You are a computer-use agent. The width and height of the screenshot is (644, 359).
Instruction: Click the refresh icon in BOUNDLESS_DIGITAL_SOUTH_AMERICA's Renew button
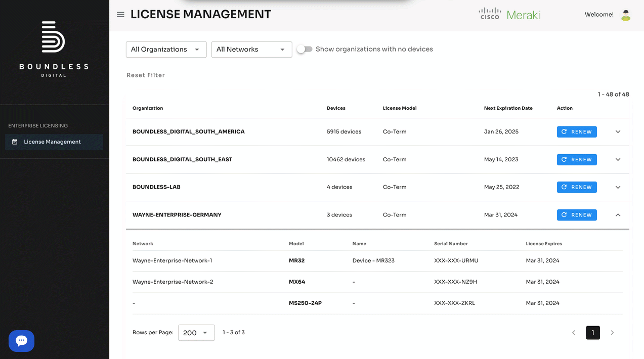click(565, 131)
